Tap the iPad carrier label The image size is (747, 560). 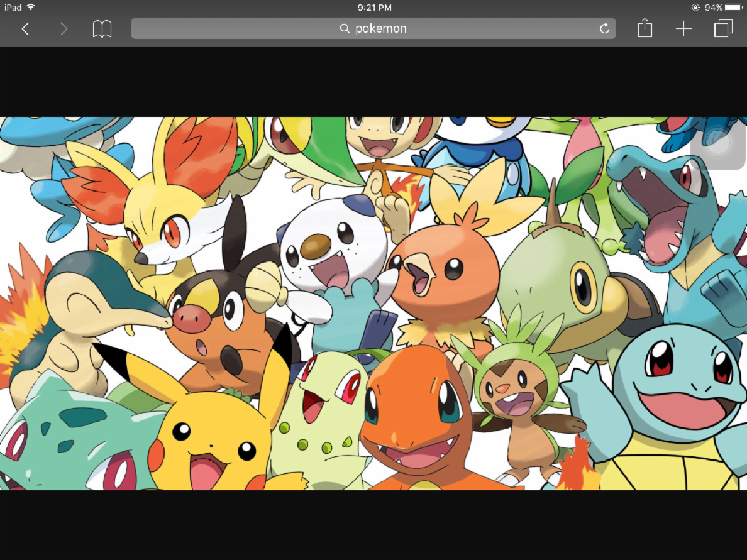pyautogui.click(x=13, y=7)
